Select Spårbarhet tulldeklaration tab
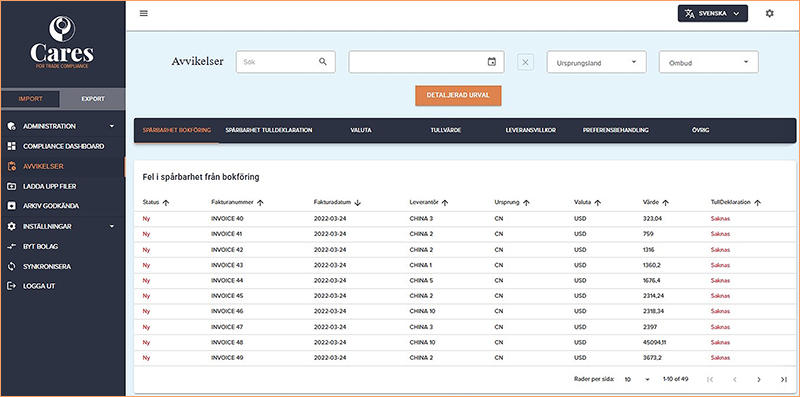 click(x=269, y=130)
